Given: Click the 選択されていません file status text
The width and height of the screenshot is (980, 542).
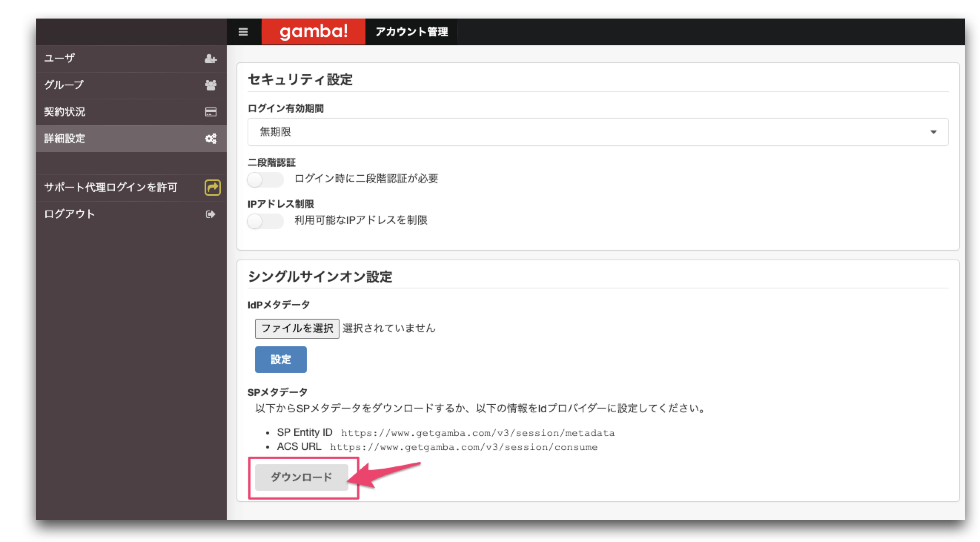Looking at the screenshot, I should (x=389, y=328).
